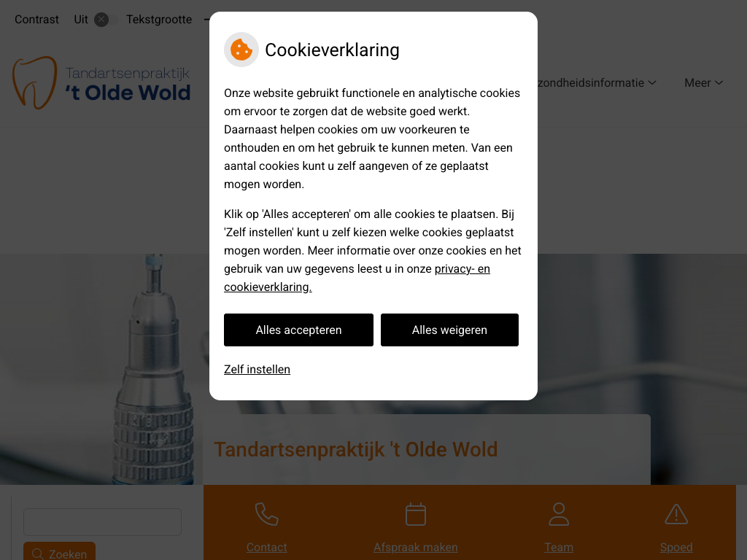Screen dimensions: 747x560
Task: Click the phone icon above Contact
Action: [x=267, y=514]
